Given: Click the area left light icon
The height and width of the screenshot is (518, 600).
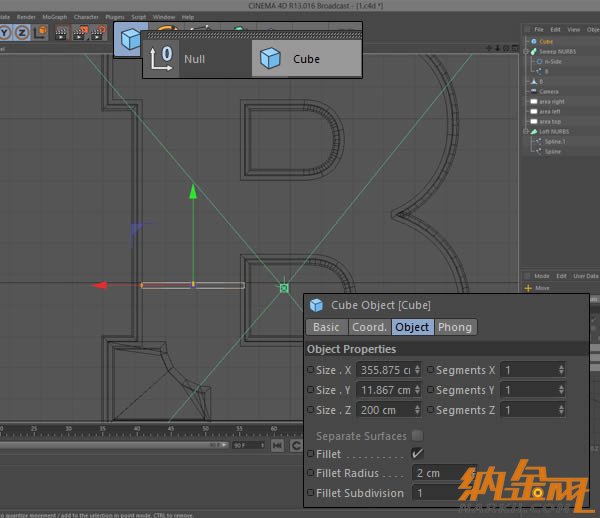Looking at the screenshot, I should point(534,111).
